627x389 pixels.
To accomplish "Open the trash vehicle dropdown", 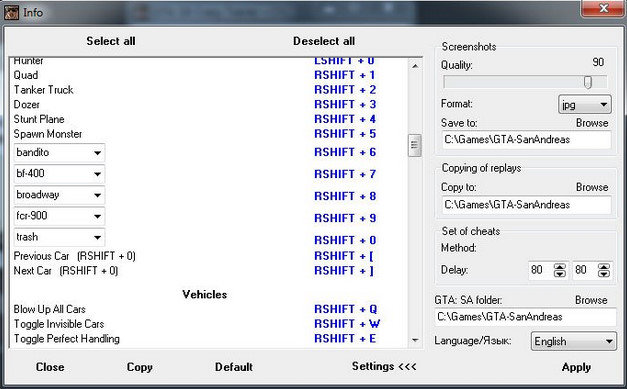I will point(59,237).
